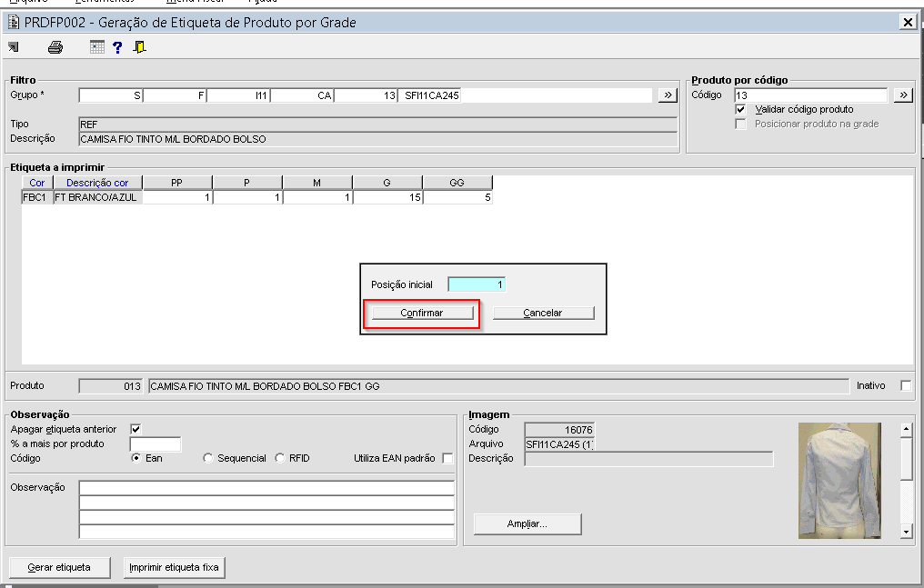Close the PRDFP002 window
Image resolution: width=924 pixels, height=588 pixels.
pyautogui.click(x=908, y=23)
